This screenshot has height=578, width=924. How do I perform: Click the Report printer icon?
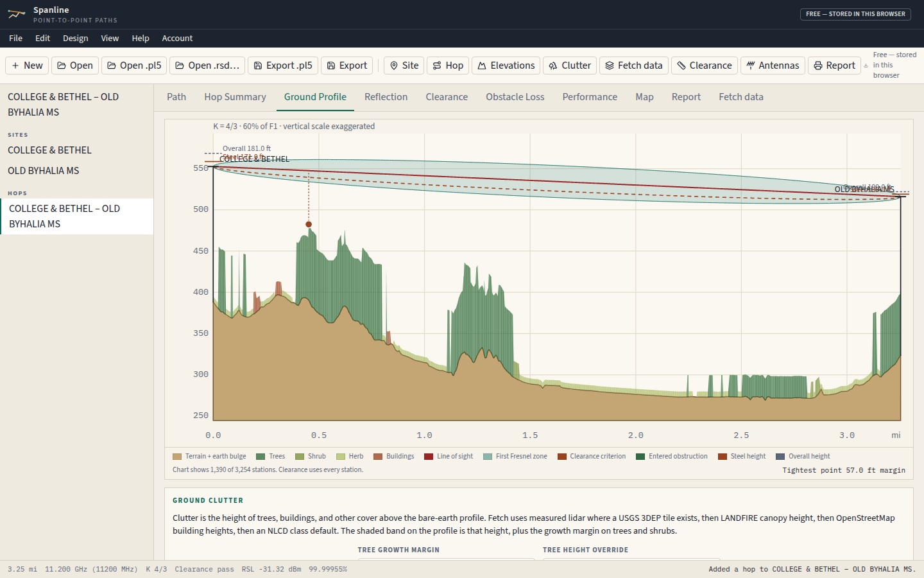tap(818, 66)
